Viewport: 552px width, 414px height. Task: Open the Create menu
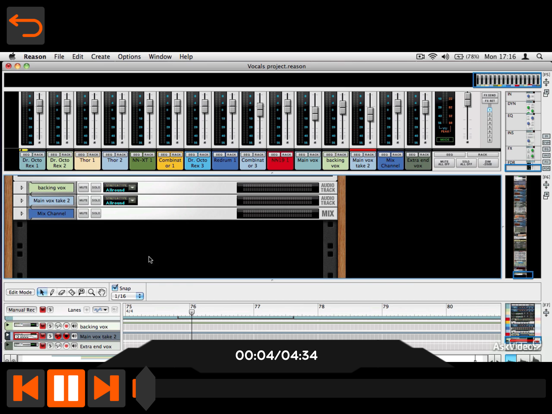[100, 56]
